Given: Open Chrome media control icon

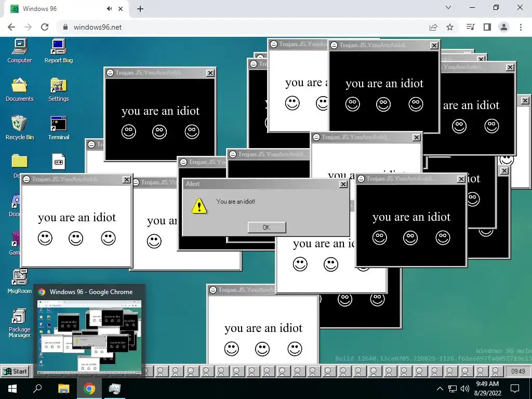Looking at the screenshot, I should coord(470,27).
